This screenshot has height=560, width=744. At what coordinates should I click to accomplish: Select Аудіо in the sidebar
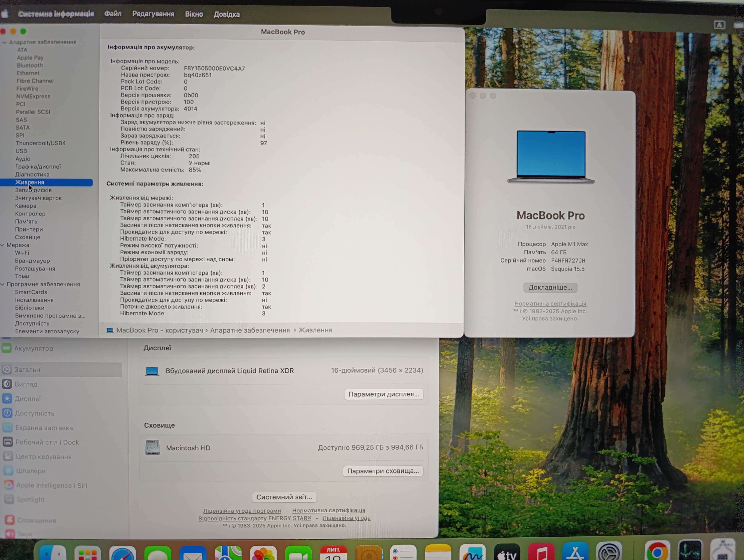pyautogui.click(x=23, y=159)
